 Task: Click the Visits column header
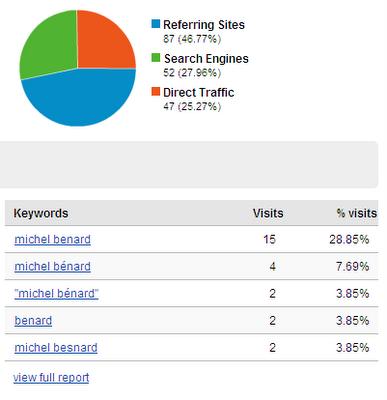(268, 213)
